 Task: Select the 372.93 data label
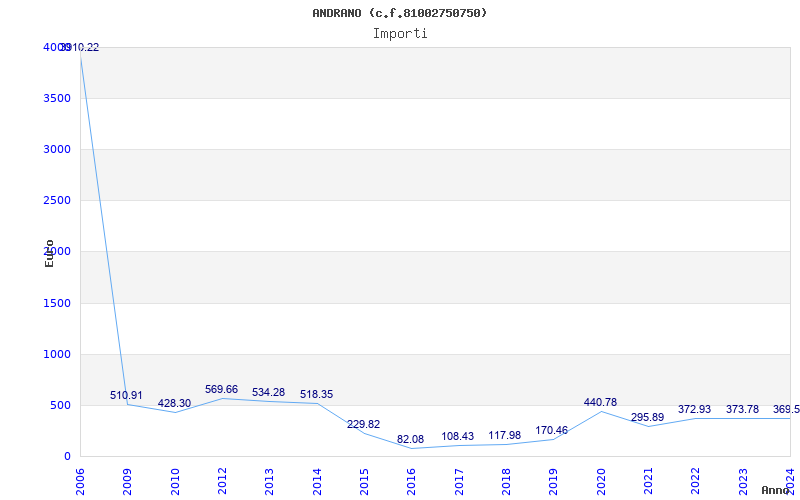tap(694, 410)
